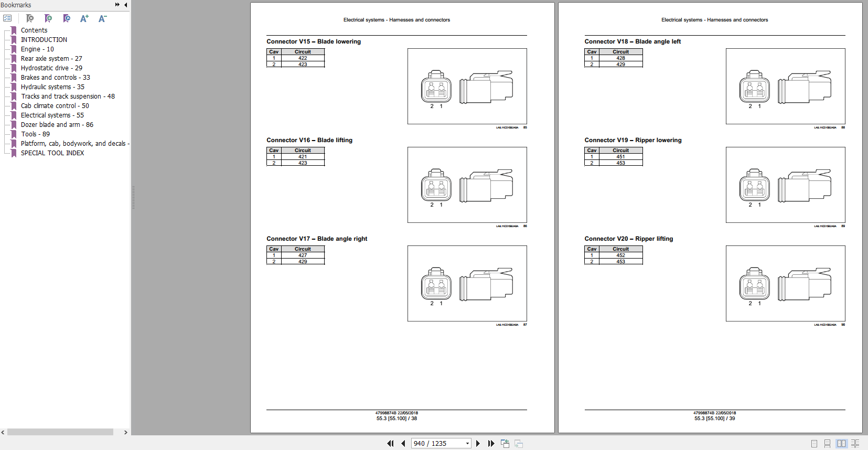Go to the previous page
The height and width of the screenshot is (450, 868).
tap(403, 444)
